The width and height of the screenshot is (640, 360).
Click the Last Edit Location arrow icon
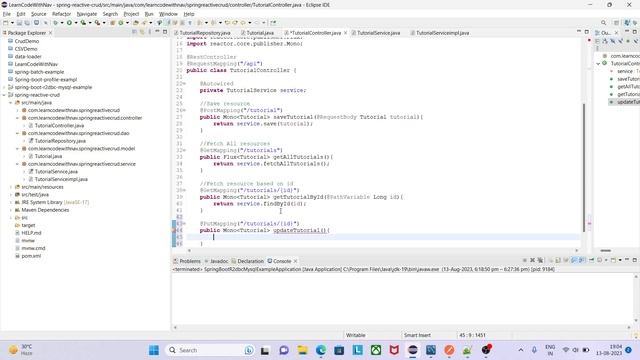coord(227,23)
